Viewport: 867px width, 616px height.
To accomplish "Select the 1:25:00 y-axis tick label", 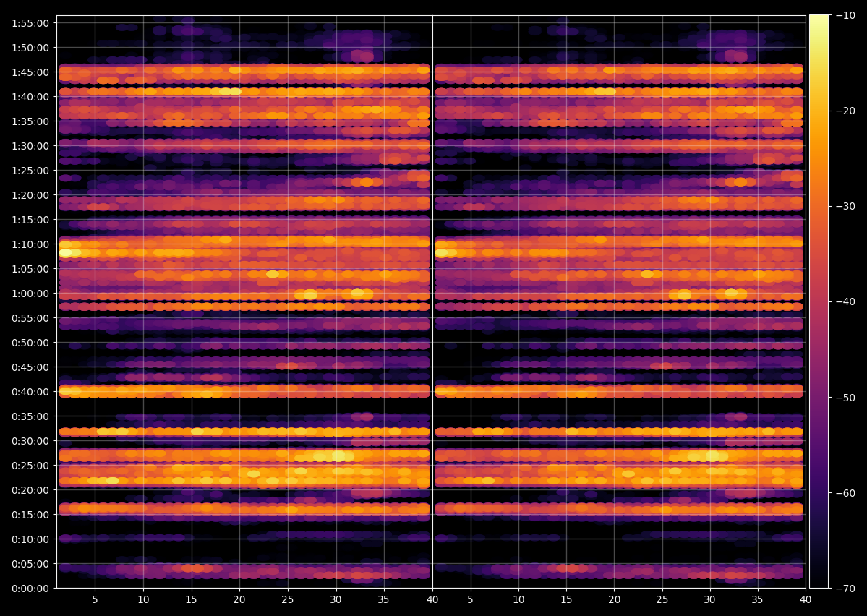I will click(30, 171).
